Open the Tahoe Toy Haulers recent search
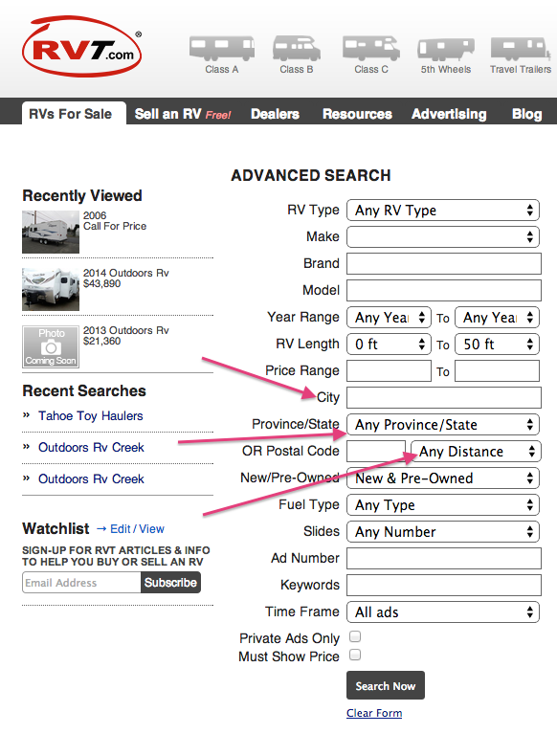The width and height of the screenshot is (557, 756). coord(91,416)
